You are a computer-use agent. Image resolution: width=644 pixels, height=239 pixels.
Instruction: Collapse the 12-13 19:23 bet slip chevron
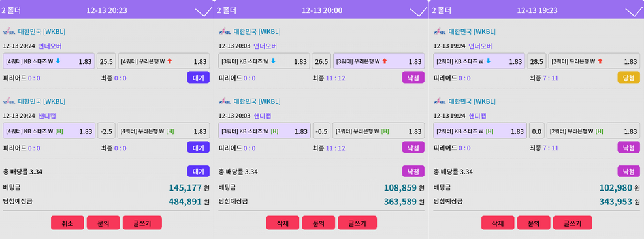(634, 12)
